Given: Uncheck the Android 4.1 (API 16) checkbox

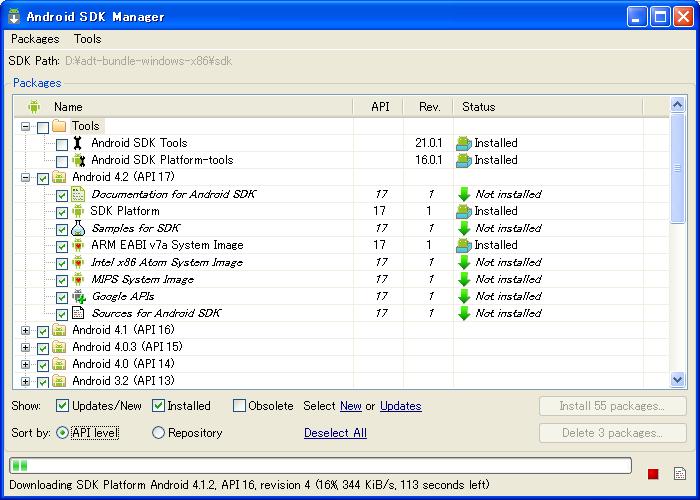Looking at the screenshot, I should tap(43, 332).
